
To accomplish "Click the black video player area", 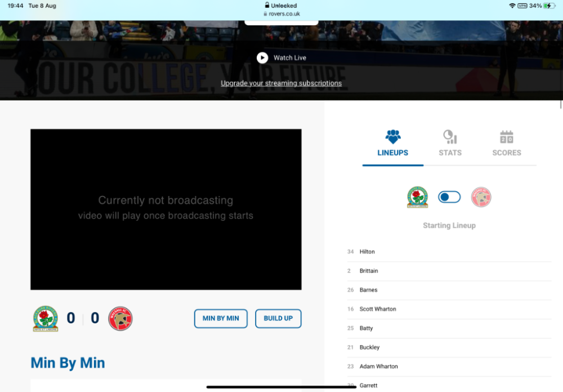I will (x=166, y=209).
